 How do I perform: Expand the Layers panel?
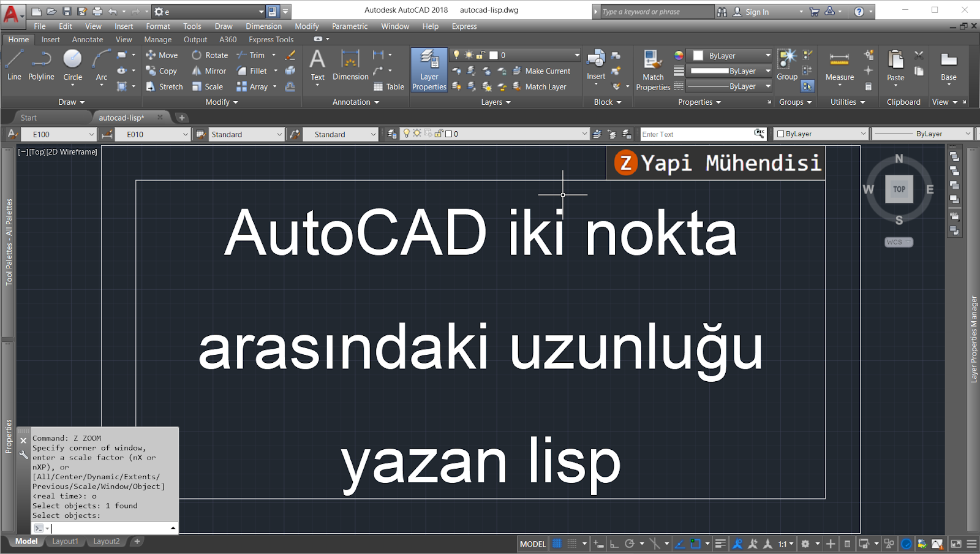tap(496, 102)
